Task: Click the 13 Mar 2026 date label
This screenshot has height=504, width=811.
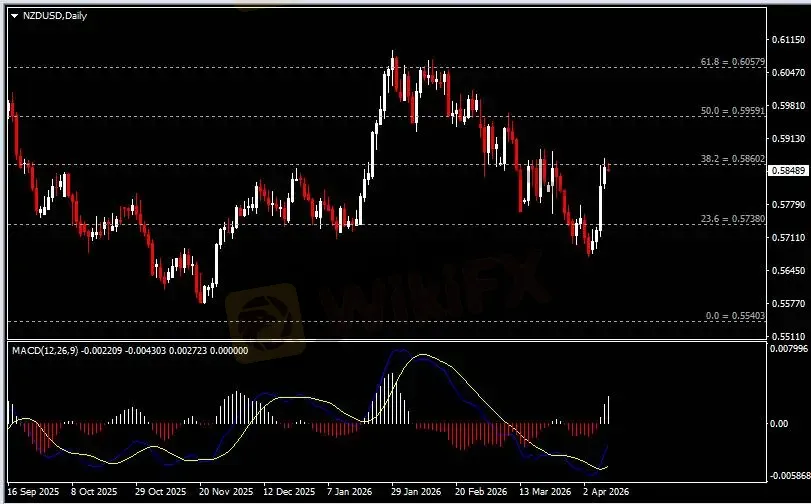Action: [545, 491]
